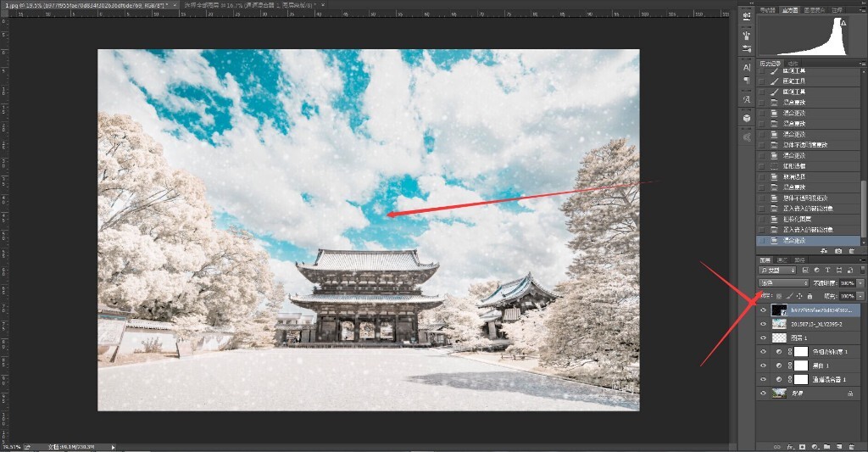Open the Paragraph panel icon
Viewport: 868px width, 452px height.
pyautogui.click(x=747, y=81)
